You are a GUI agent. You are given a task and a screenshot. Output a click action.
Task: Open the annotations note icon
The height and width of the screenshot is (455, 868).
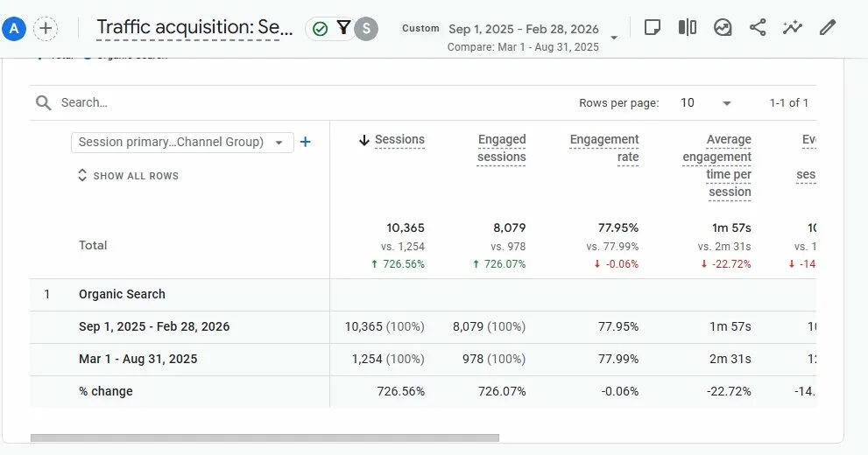[653, 27]
